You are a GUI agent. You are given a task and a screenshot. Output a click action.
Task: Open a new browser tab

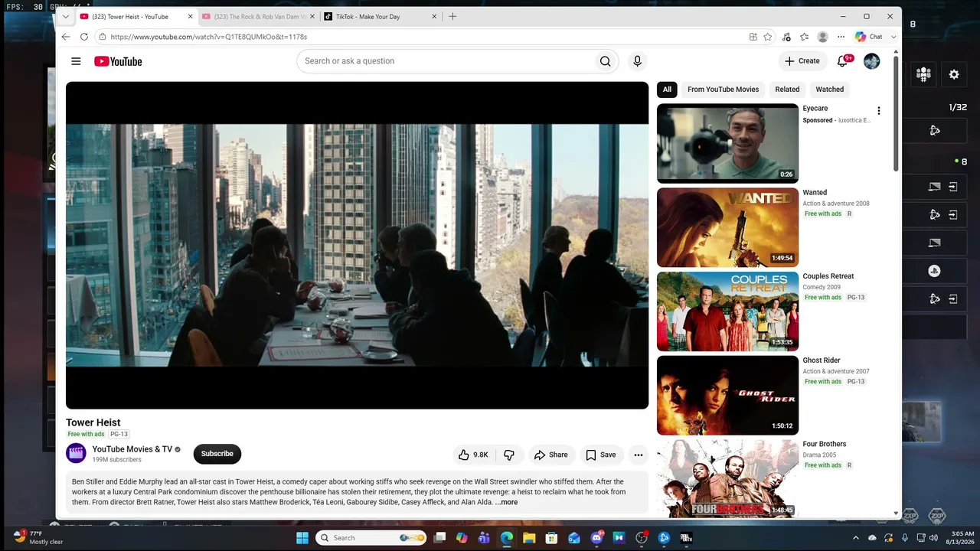point(452,16)
